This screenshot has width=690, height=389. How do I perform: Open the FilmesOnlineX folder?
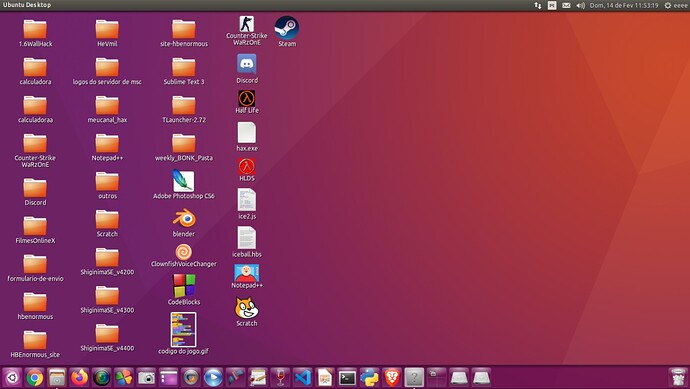[x=35, y=226]
